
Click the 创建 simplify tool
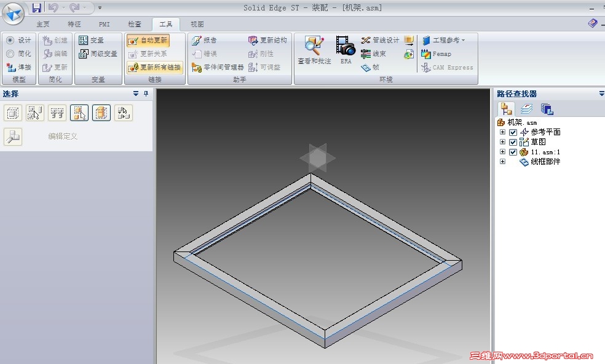55,40
